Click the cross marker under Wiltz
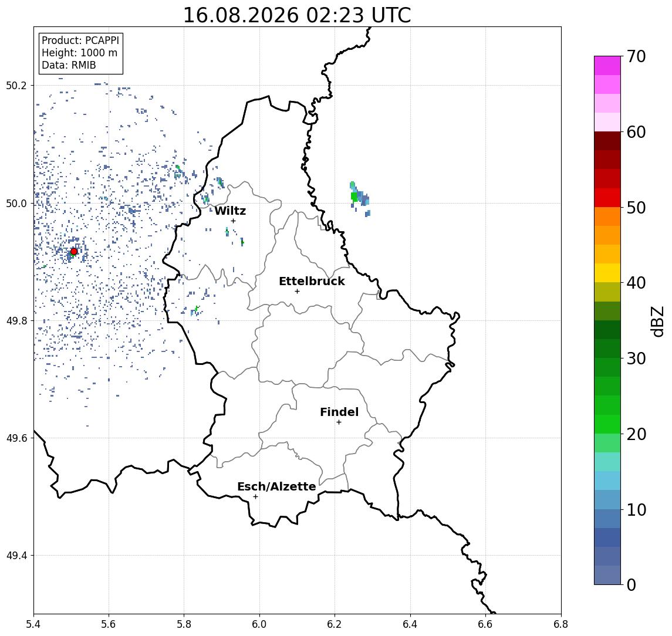The height and width of the screenshot is (636, 672). point(233,221)
